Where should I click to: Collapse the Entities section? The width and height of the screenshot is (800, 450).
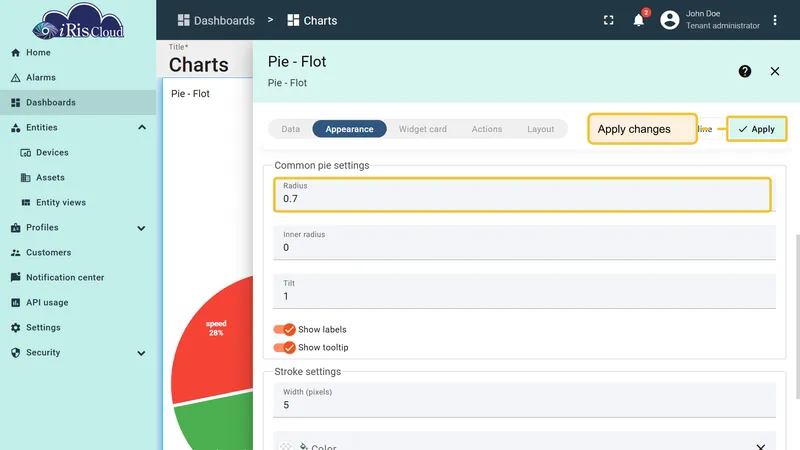tap(142, 128)
